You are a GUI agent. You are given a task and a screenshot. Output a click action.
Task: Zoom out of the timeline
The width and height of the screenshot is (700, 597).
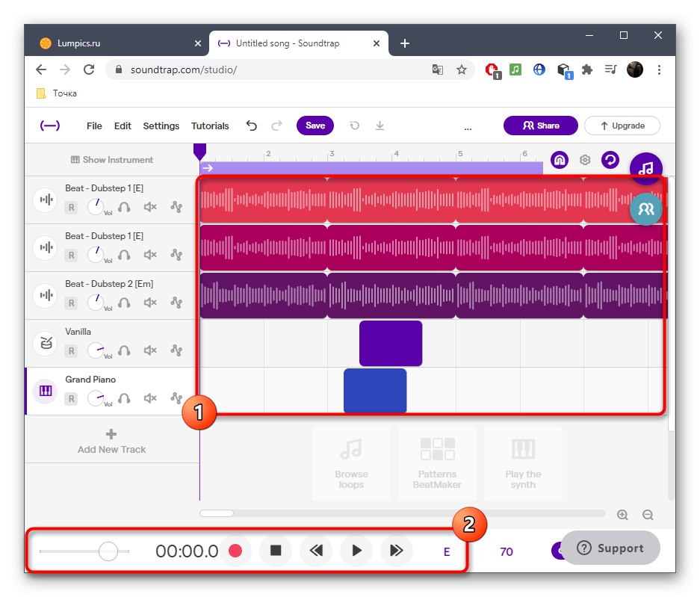[648, 514]
